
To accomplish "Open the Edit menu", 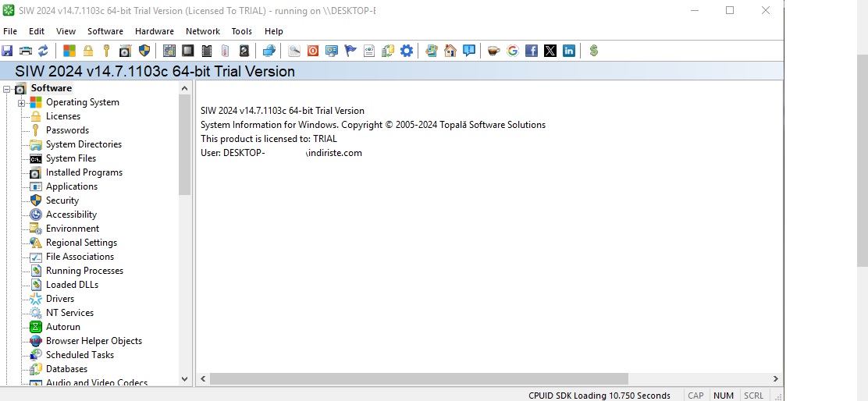I will (x=37, y=31).
